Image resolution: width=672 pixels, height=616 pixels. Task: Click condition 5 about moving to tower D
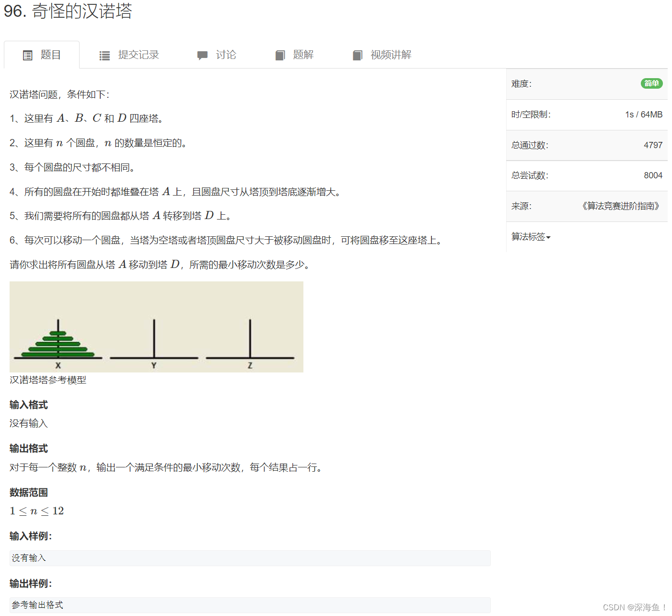[x=121, y=216]
